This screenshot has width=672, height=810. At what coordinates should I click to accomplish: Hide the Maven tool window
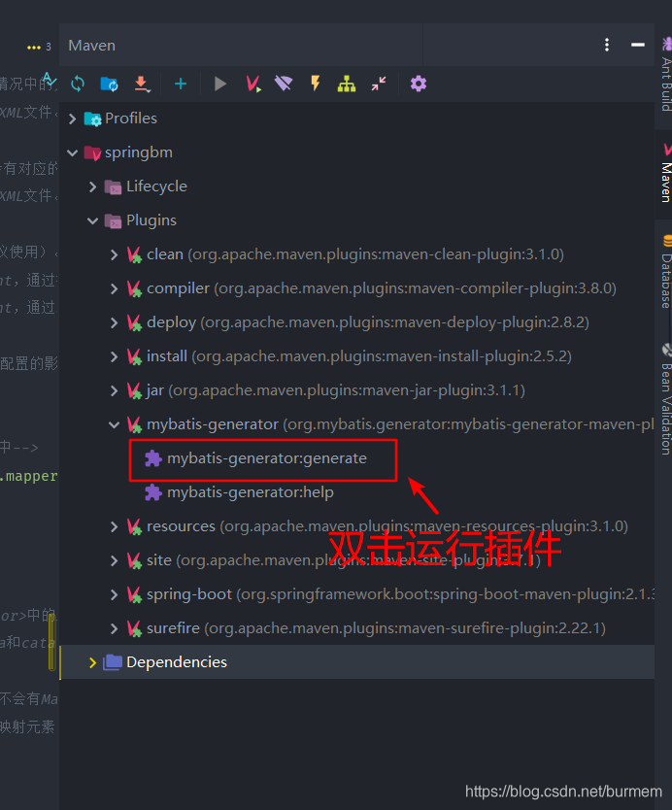[638, 45]
